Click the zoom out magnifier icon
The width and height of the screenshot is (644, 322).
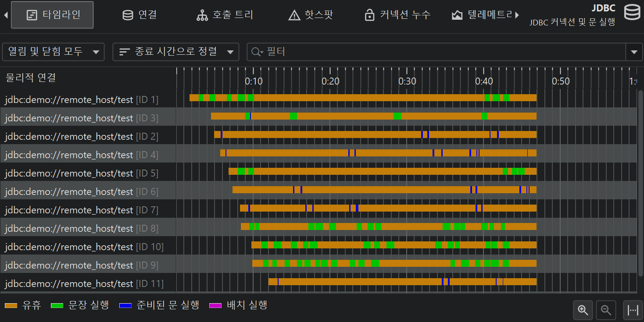606,310
